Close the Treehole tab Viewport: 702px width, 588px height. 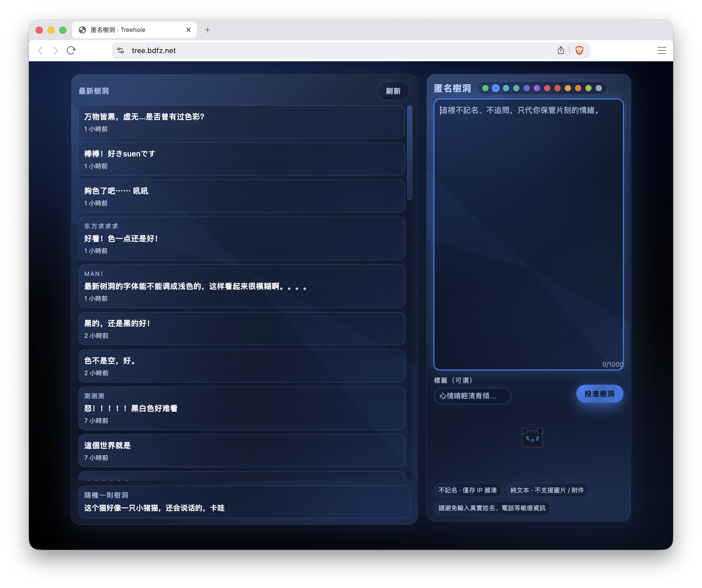(x=188, y=30)
